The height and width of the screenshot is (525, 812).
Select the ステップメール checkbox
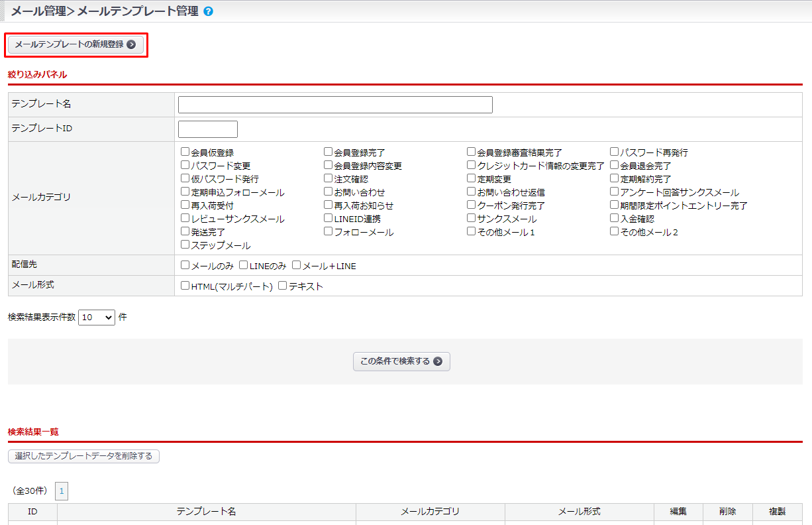coord(185,245)
